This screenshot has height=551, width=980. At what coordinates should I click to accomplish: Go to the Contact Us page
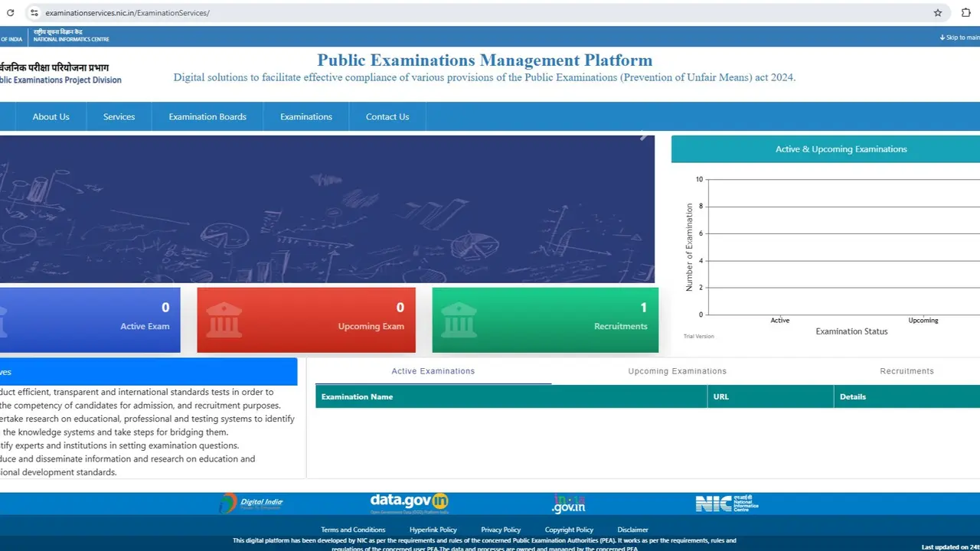(387, 117)
